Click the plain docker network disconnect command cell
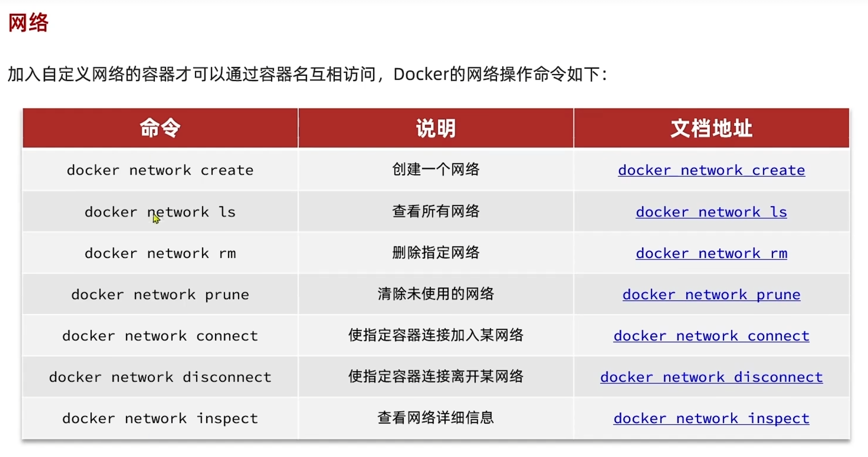 [160, 377]
